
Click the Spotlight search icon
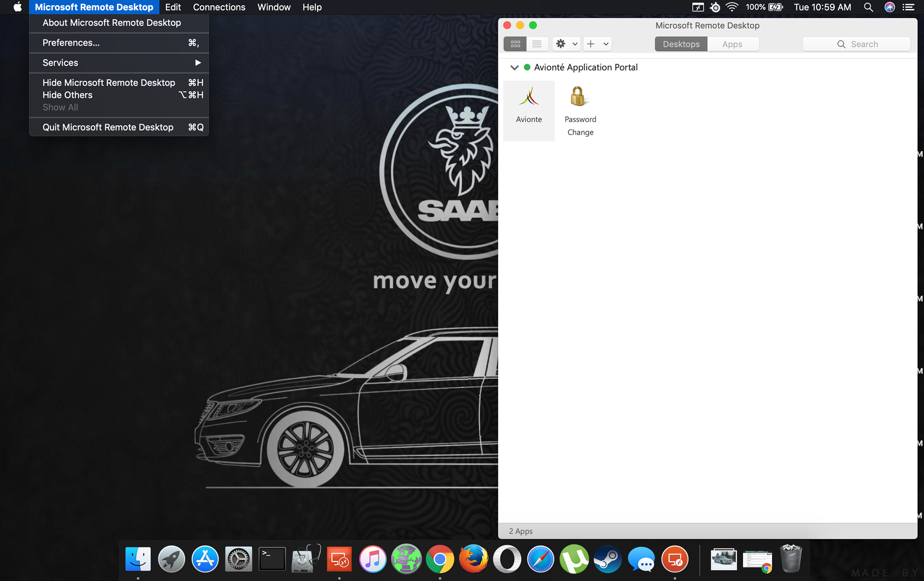[868, 7]
